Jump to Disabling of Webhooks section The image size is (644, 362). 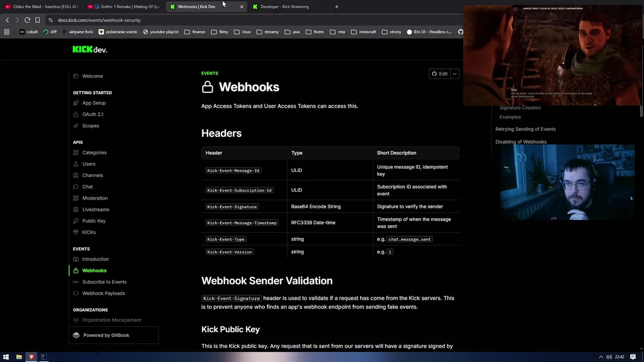point(521,142)
